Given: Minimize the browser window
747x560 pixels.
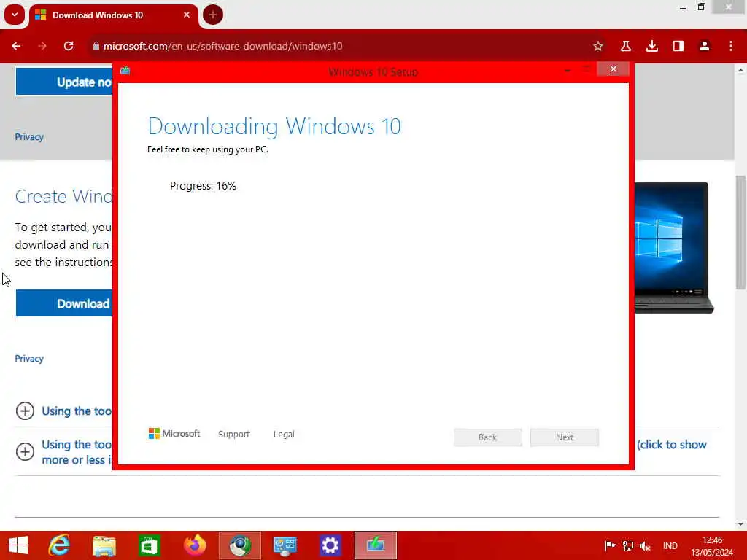Looking at the screenshot, I should pos(683,7).
